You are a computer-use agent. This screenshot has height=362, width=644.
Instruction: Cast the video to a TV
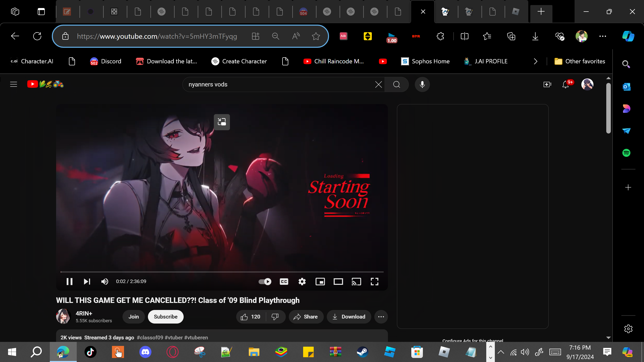click(x=356, y=282)
